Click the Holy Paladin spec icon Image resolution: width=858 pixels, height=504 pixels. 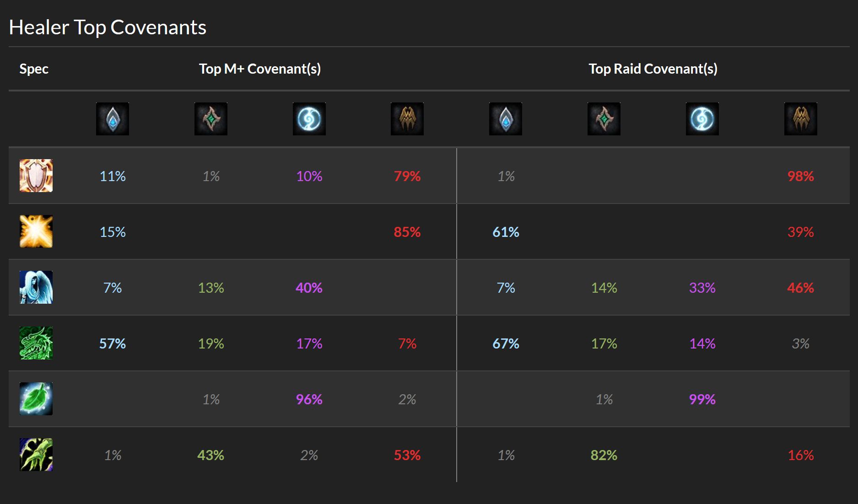coord(36,176)
